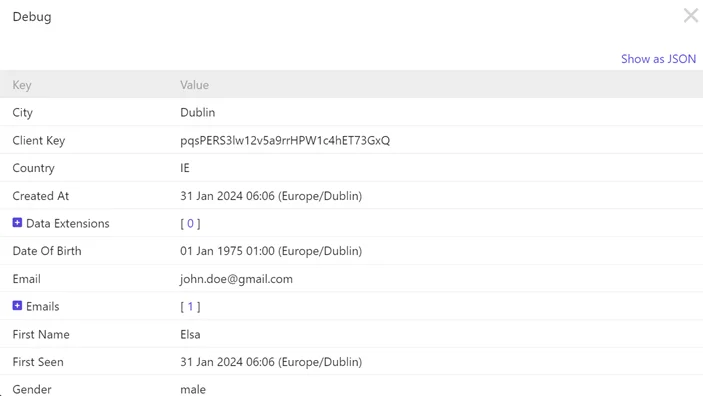Image resolution: width=703 pixels, height=396 pixels.
Task: Select the Key column header
Action: [x=22, y=85]
